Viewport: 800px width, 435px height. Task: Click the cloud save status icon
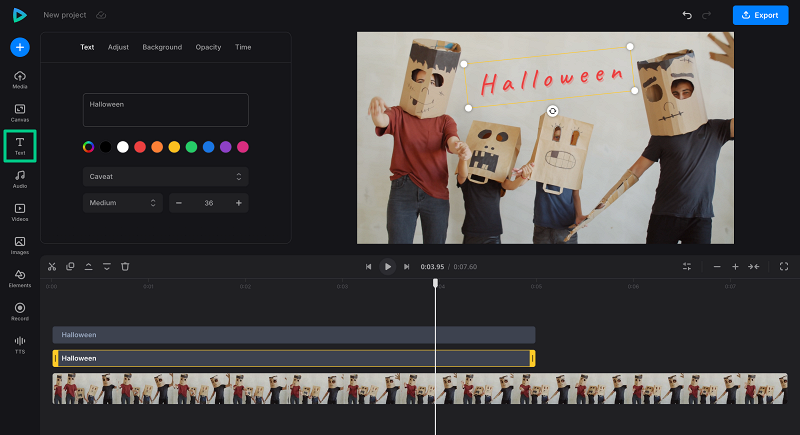101,15
